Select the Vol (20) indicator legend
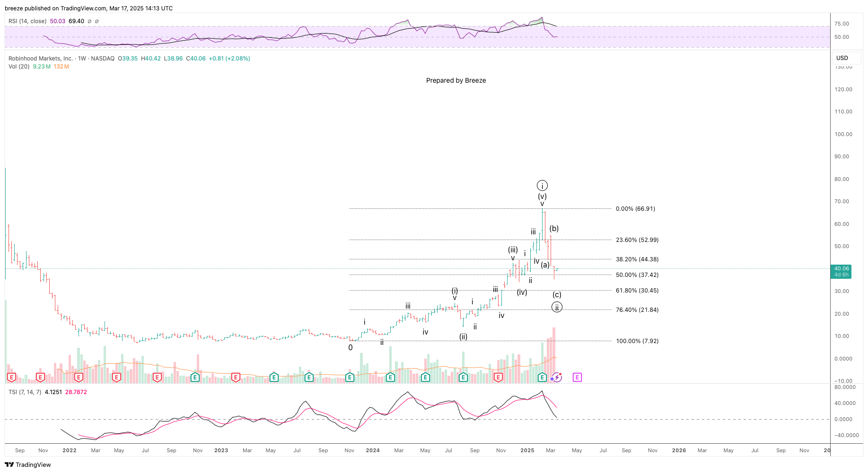This screenshot has width=868, height=473. tap(19, 67)
